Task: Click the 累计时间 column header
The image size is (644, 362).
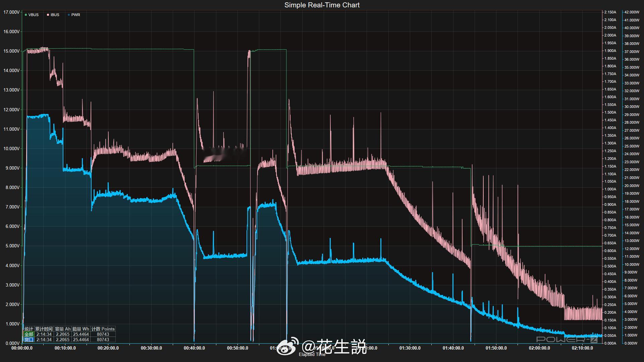Action: click(x=44, y=329)
